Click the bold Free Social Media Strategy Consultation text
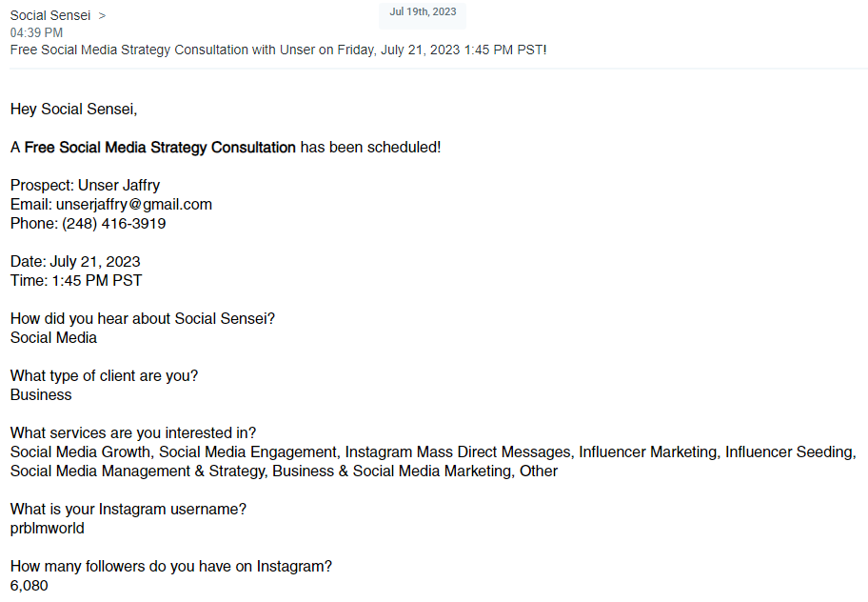This screenshot has height=602, width=868. [160, 148]
